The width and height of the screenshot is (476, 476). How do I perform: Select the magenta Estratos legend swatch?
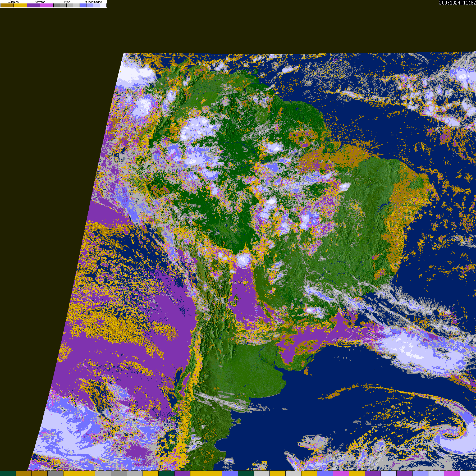coord(47,5)
